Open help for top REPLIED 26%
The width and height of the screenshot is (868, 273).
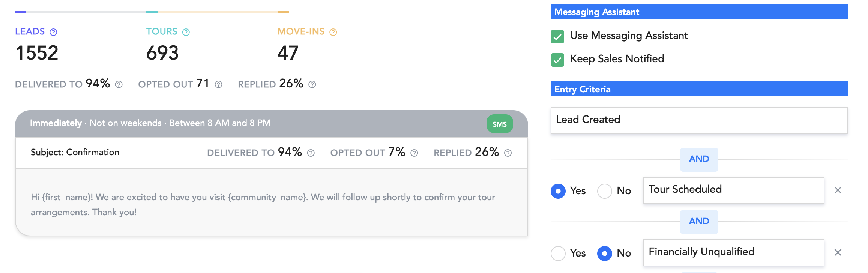(x=312, y=84)
